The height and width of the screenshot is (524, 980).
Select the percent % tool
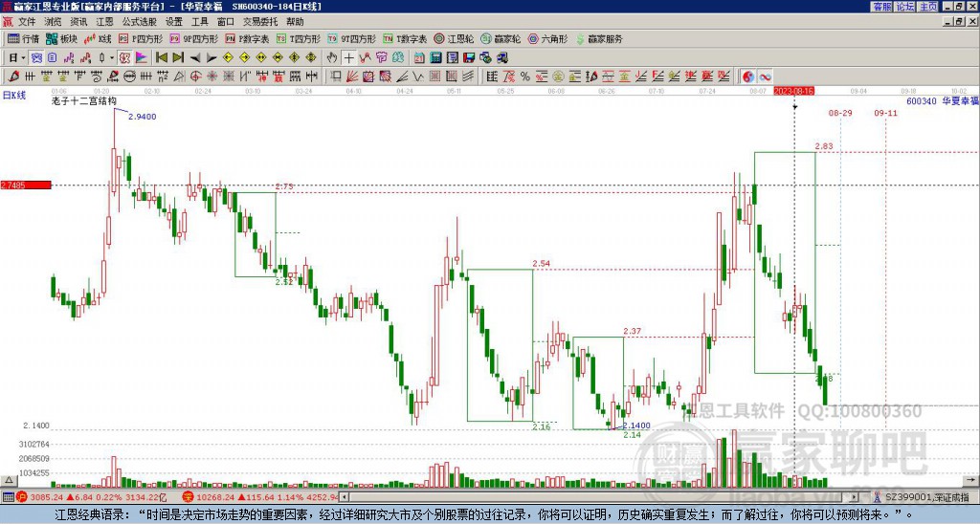(525, 76)
